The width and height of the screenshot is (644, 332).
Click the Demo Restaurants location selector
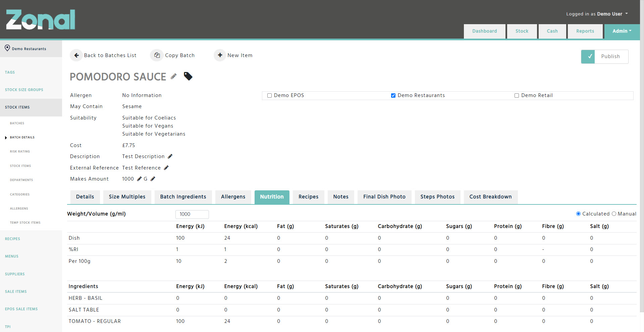[x=31, y=49]
